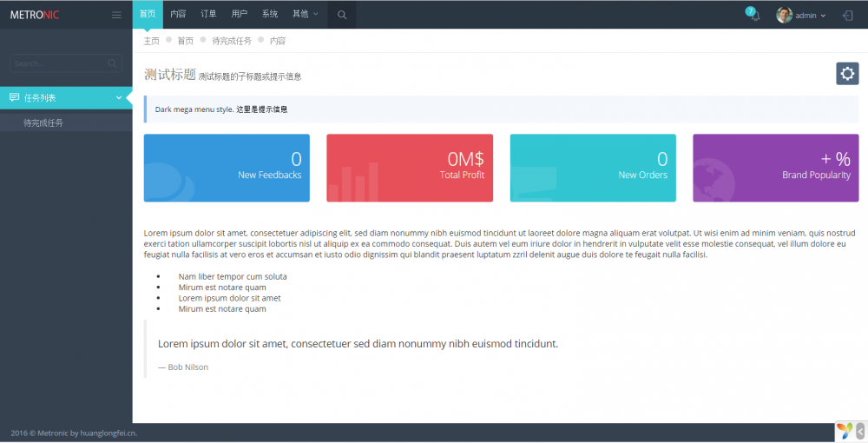Open the Total Profit red tile
This screenshot has height=443, width=868.
[410, 168]
